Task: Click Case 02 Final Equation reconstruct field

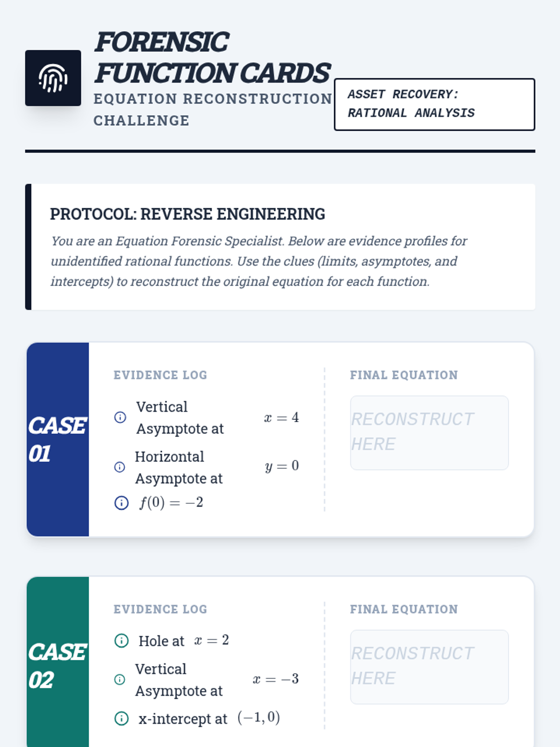Action: click(x=429, y=667)
